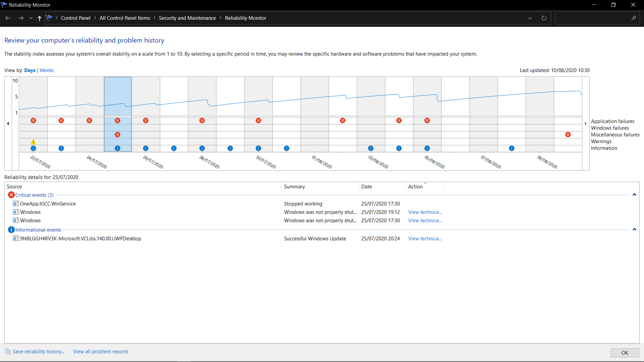Click the search magnifier icon

pyautogui.click(x=634, y=18)
